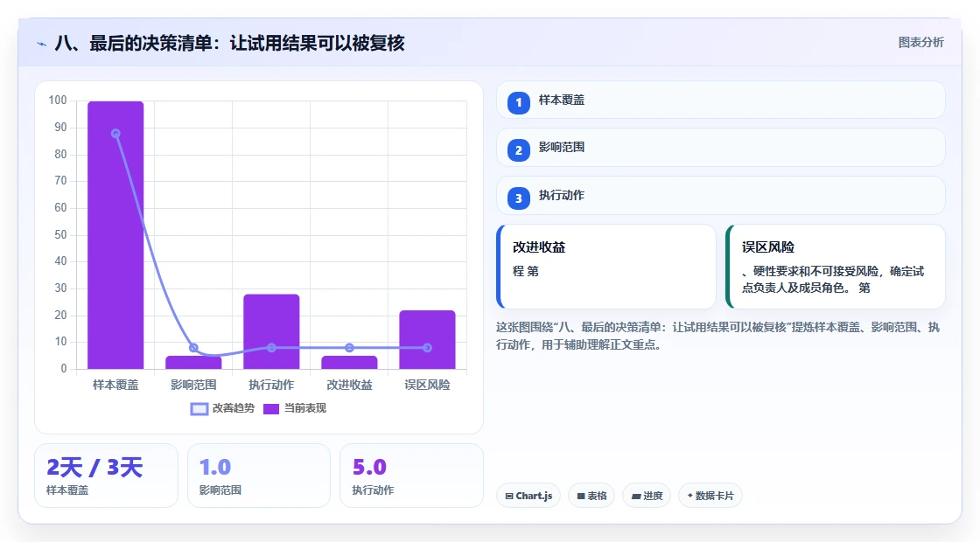The image size is (980, 542).
Task: Click the 影响范围 bar in chart
Action: (193, 362)
